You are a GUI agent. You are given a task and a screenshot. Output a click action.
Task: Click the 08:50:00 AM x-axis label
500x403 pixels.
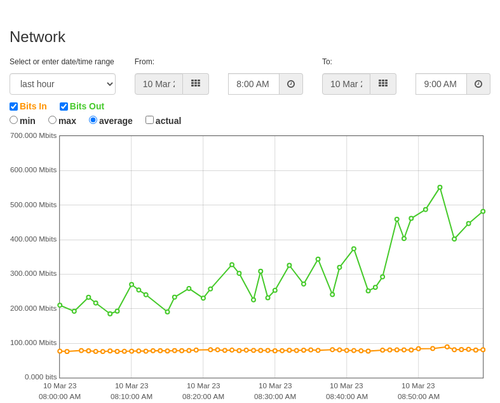(x=418, y=397)
